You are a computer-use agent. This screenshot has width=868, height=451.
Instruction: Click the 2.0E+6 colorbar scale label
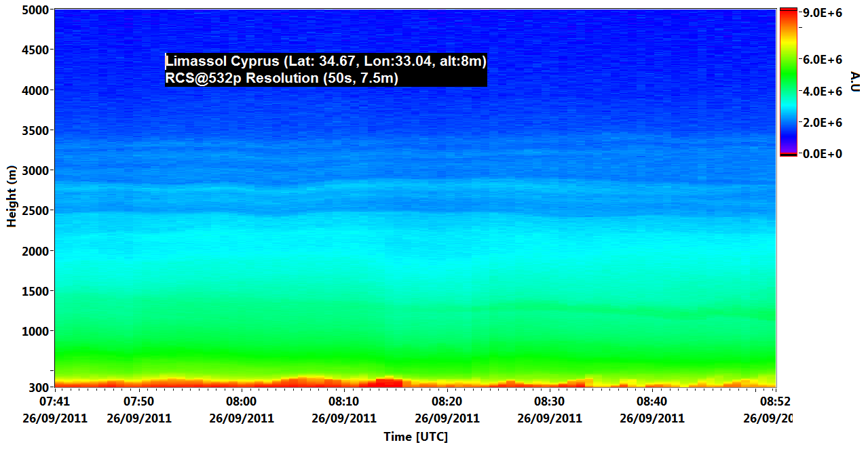tap(823, 123)
